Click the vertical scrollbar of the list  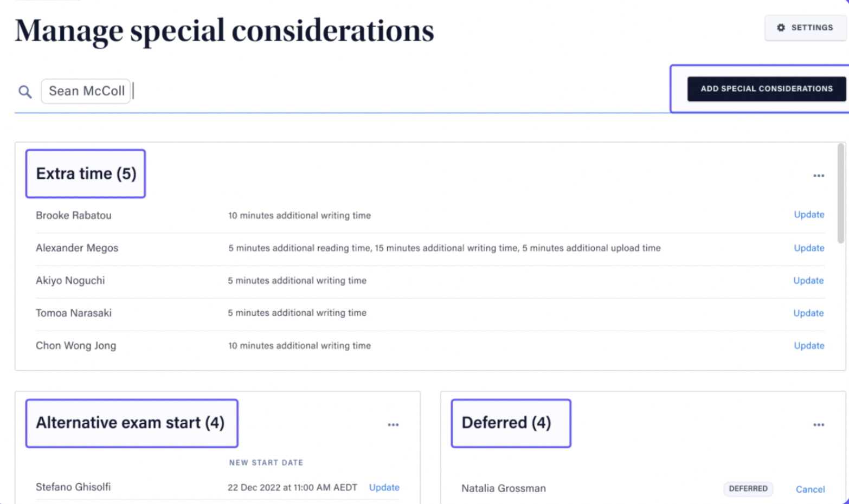[840, 193]
